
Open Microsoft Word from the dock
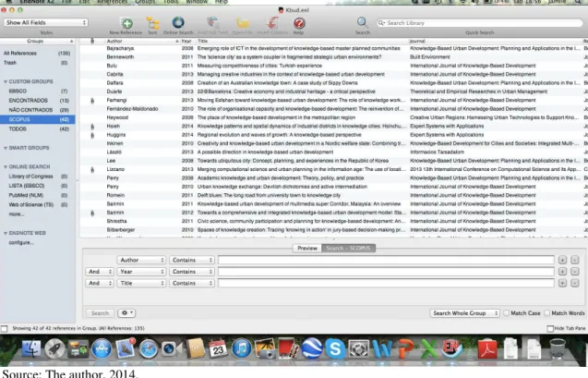(382, 348)
